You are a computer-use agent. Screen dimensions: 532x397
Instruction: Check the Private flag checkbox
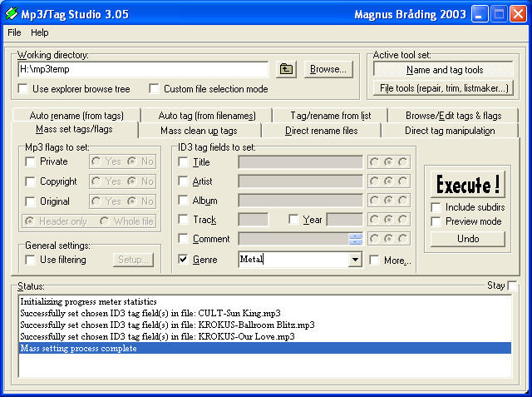[31, 161]
